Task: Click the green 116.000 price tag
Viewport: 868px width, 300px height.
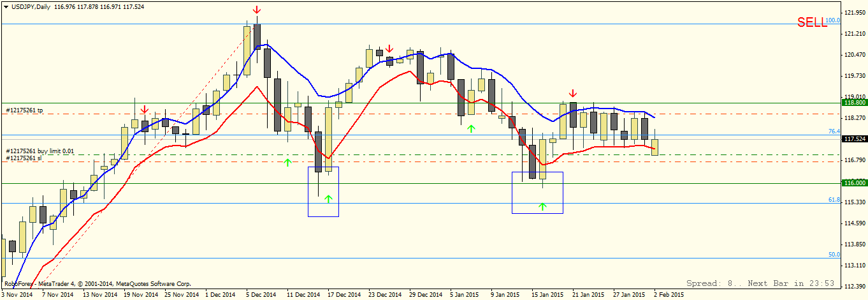Action: point(854,183)
